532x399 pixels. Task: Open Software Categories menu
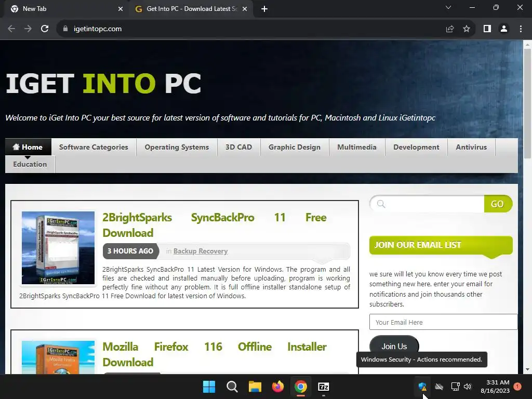click(94, 147)
